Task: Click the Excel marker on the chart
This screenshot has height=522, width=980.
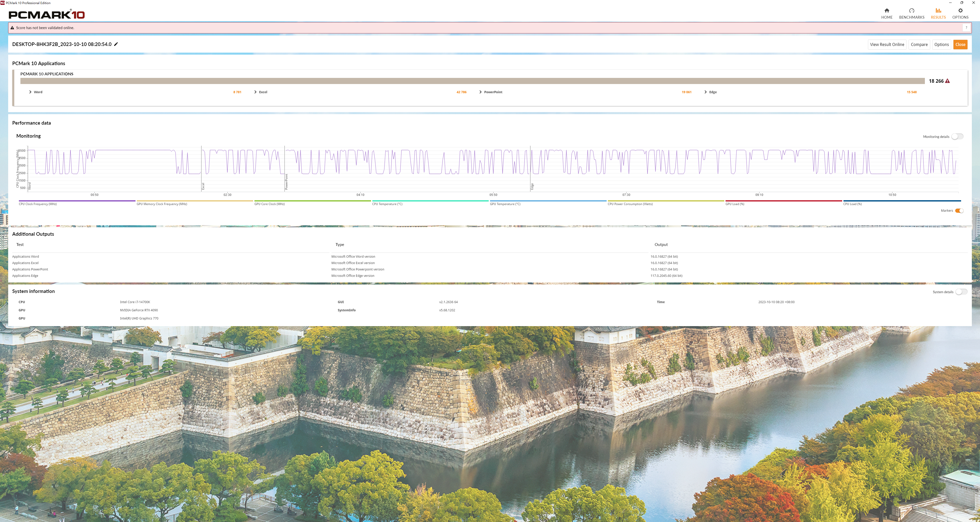Action: click(x=203, y=186)
